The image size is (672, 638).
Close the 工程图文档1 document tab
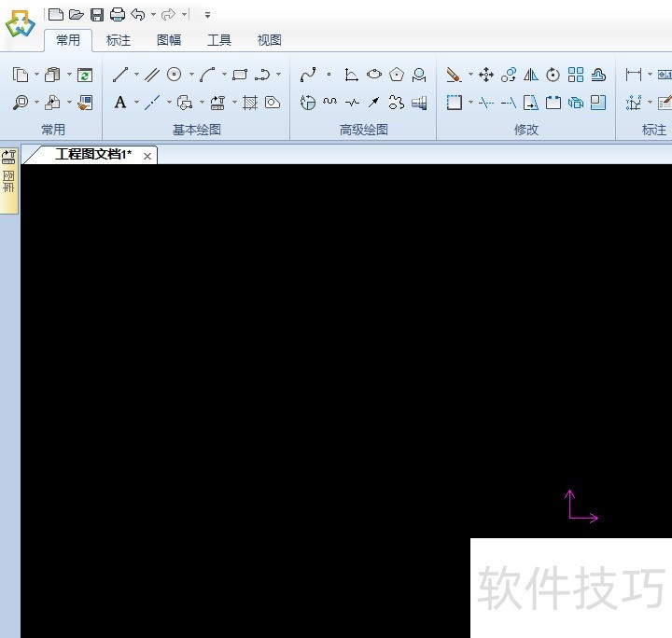147,156
